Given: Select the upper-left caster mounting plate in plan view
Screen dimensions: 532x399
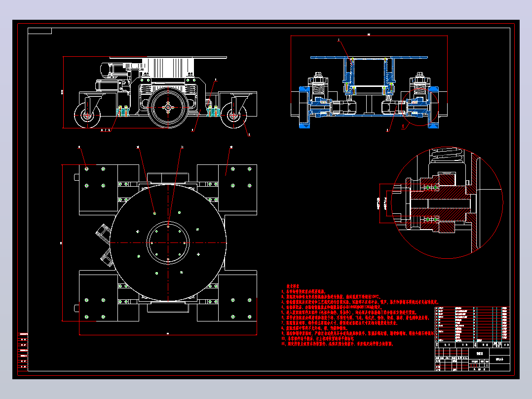Looking at the screenshot, I should point(98,190).
